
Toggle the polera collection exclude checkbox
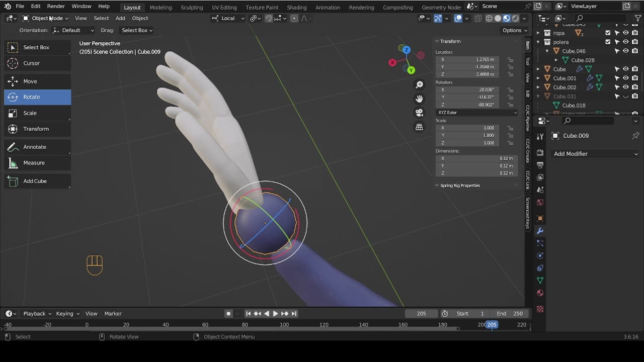(x=608, y=42)
